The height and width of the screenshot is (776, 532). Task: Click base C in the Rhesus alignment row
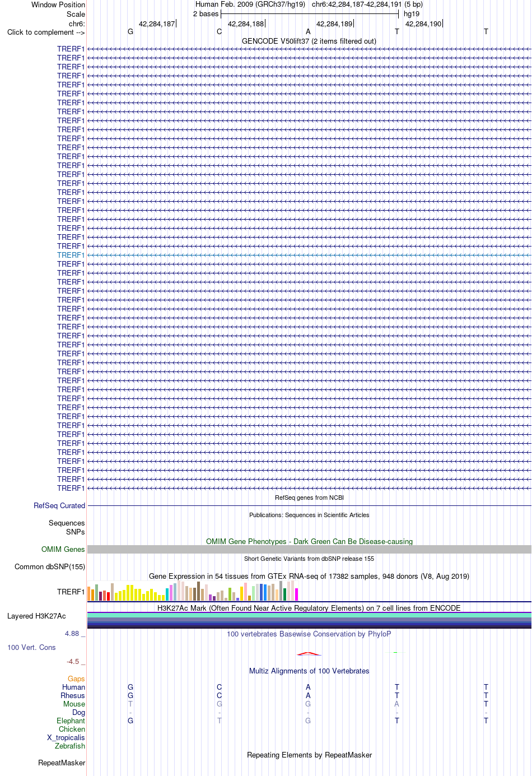220,695
